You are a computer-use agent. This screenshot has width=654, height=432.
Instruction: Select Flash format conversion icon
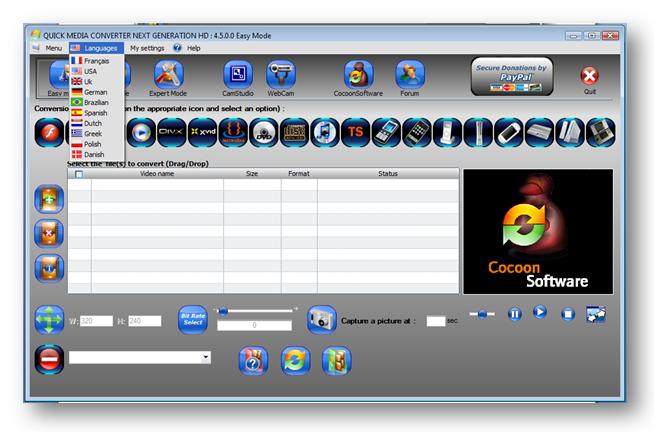point(49,133)
